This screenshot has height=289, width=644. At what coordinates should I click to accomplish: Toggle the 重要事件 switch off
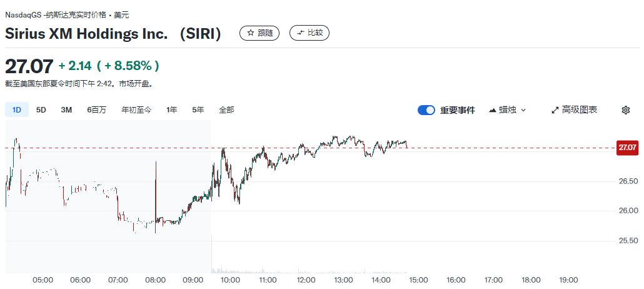point(426,110)
